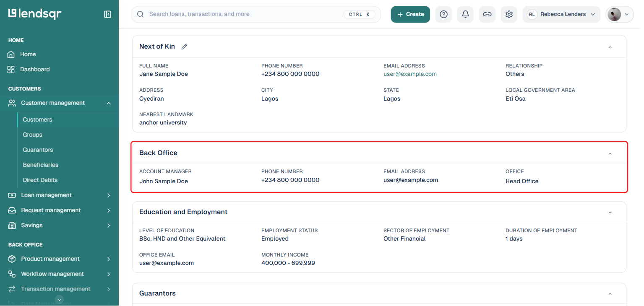Collapse the sidebar panel icon
The image size is (644, 306).
click(x=107, y=14)
